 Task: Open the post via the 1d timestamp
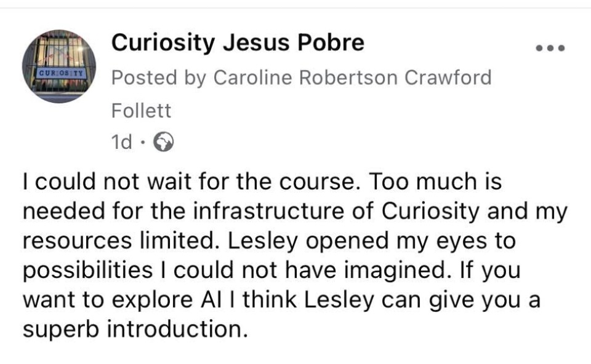tap(121, 143)
